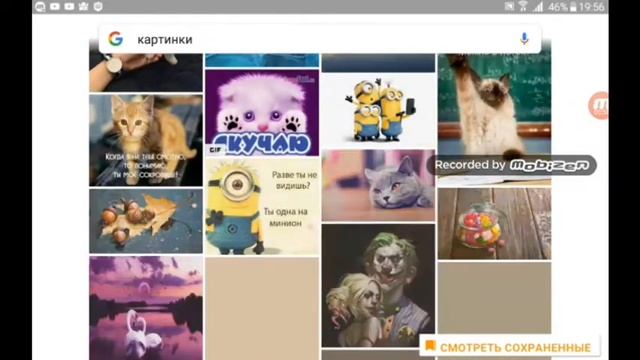The height and width of the screenshot is (360, 640).
Task: Tap the 19:56 clock in status bar
Action: [x=591, y=7]
